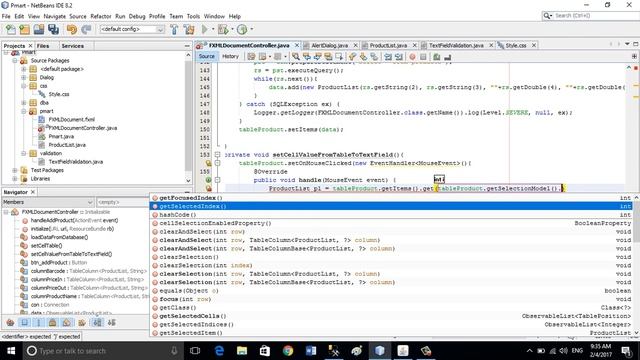Click the Build Project hammer icon

174,29
